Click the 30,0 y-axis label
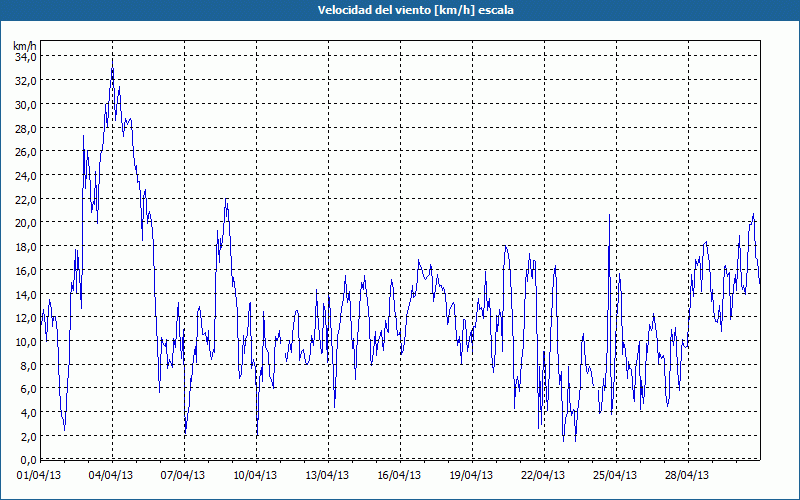Viewport: 800px width, 500px height. pyautogui.click(x=26, y=105)
